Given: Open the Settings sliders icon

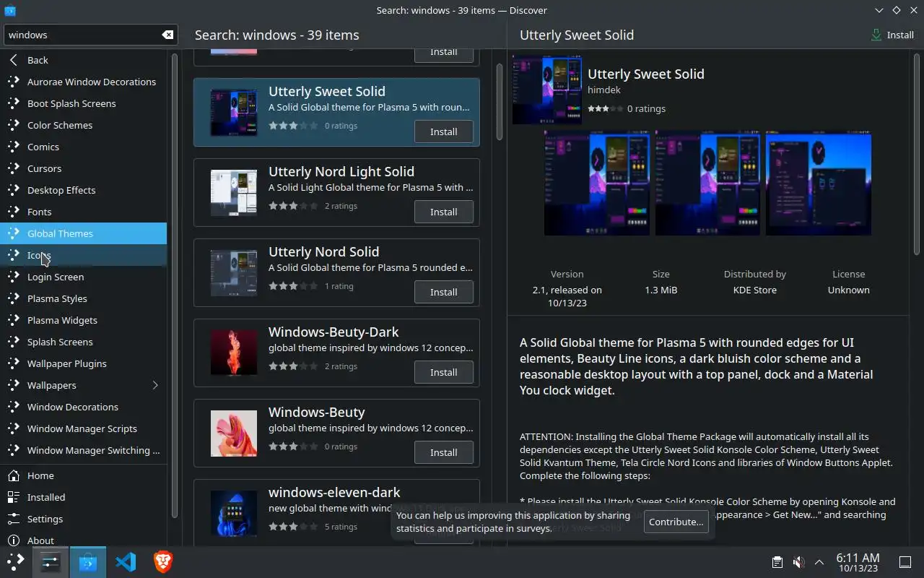Looking at the screenshot, I should 13,519.
